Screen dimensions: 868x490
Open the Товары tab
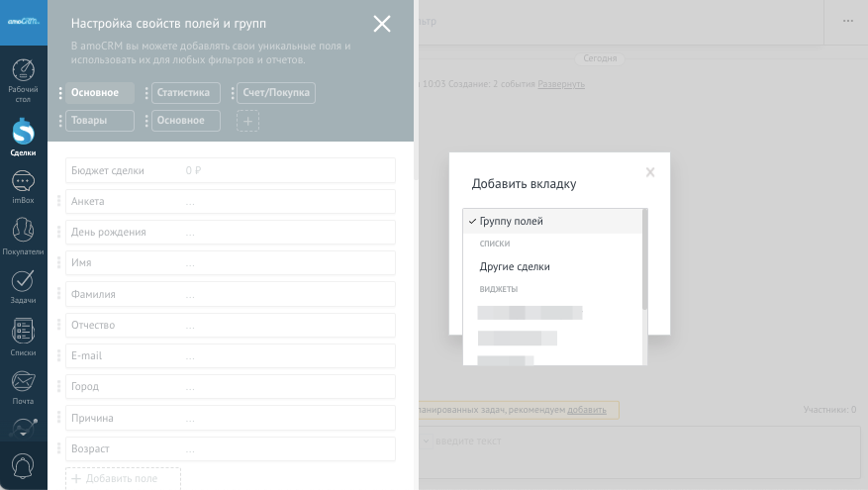99,121
